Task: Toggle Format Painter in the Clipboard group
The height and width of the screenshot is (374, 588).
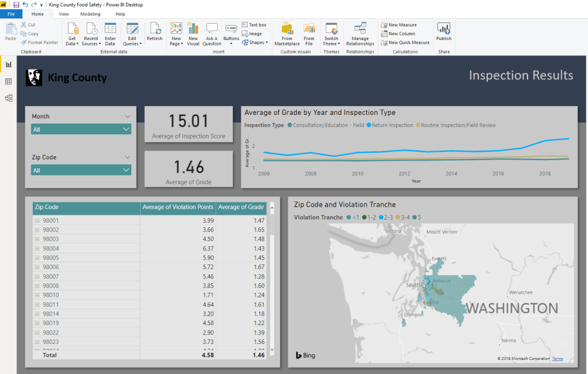Action: point(39,42)
